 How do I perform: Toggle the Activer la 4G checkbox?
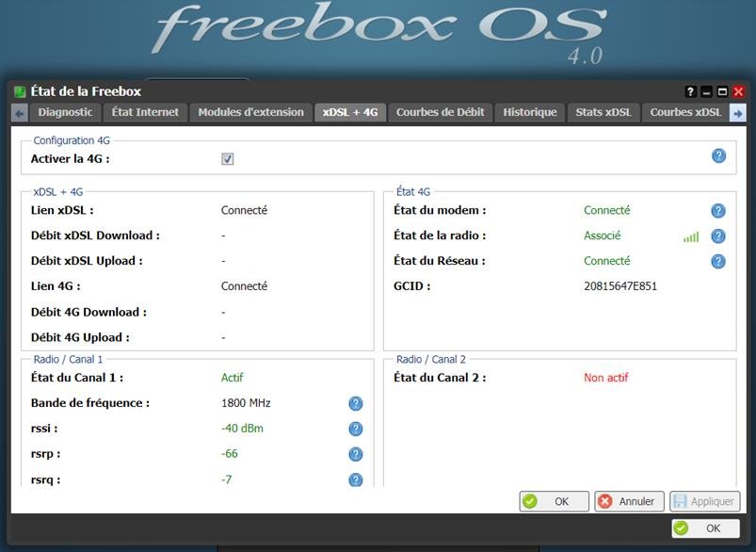[228, 159]
